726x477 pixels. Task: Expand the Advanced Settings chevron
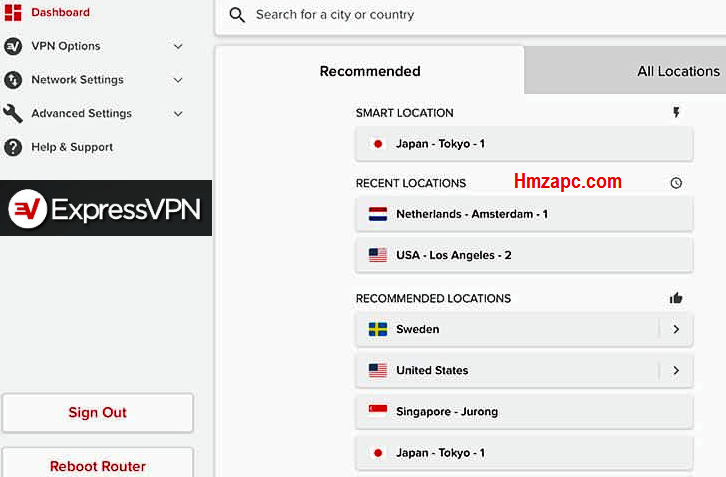click(x=178, y=113)
